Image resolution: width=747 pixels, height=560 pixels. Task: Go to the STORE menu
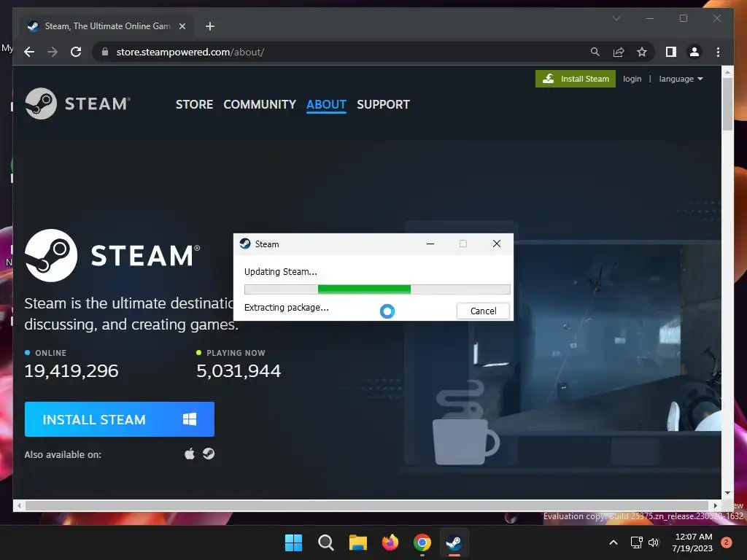194,104
